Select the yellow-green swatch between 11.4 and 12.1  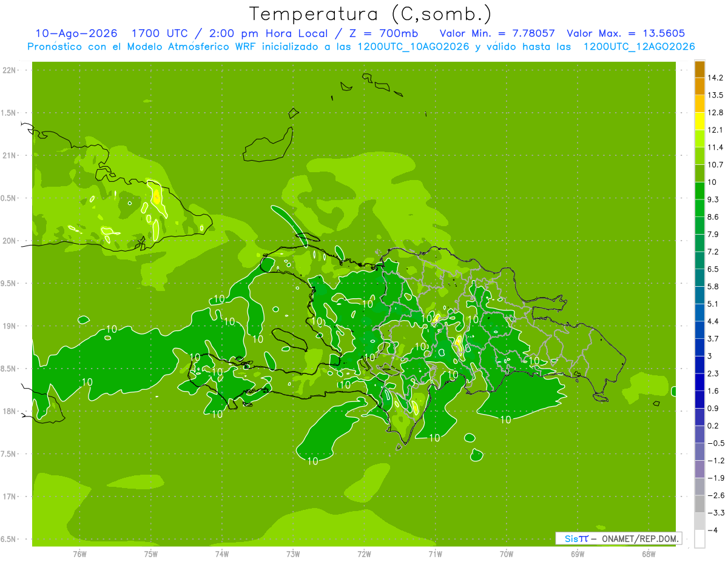[x=699, y=138]
